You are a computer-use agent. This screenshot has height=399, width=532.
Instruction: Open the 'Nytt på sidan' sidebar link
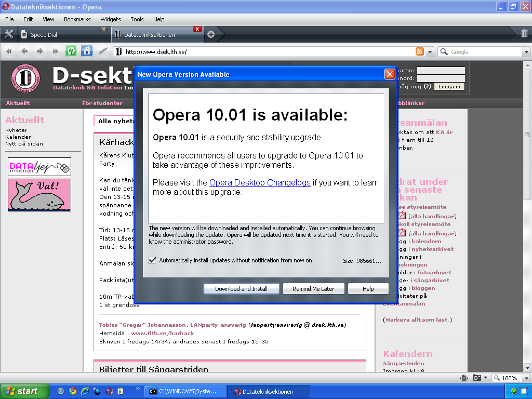(24, 143)
